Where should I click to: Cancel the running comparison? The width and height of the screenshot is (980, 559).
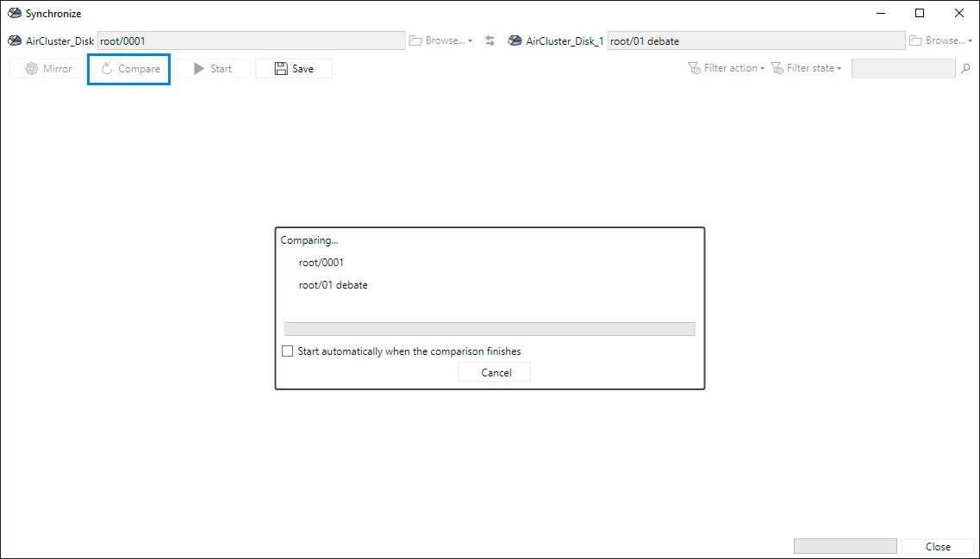[495, 372]
